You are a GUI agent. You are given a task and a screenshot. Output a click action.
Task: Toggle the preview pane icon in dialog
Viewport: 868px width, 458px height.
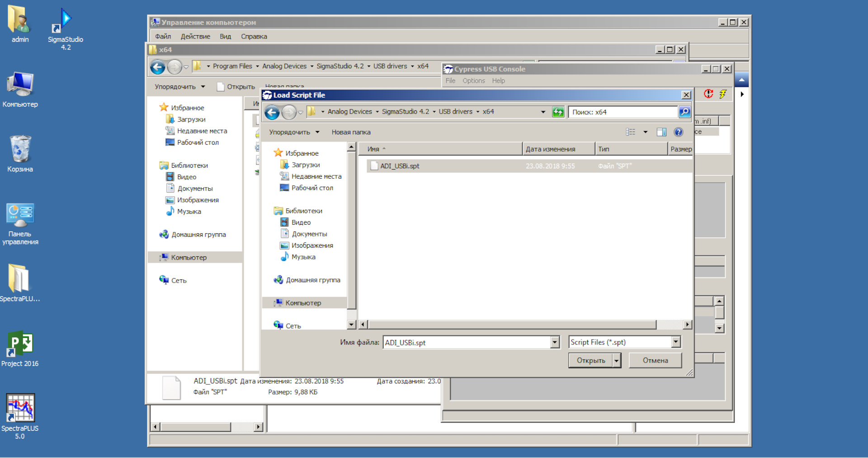[661, 132]
